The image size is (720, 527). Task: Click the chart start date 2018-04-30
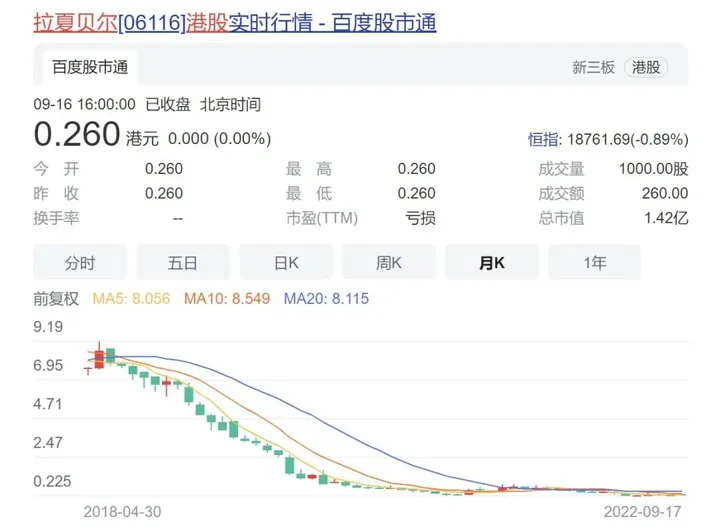pyautogui.click(x=123, y=512)
